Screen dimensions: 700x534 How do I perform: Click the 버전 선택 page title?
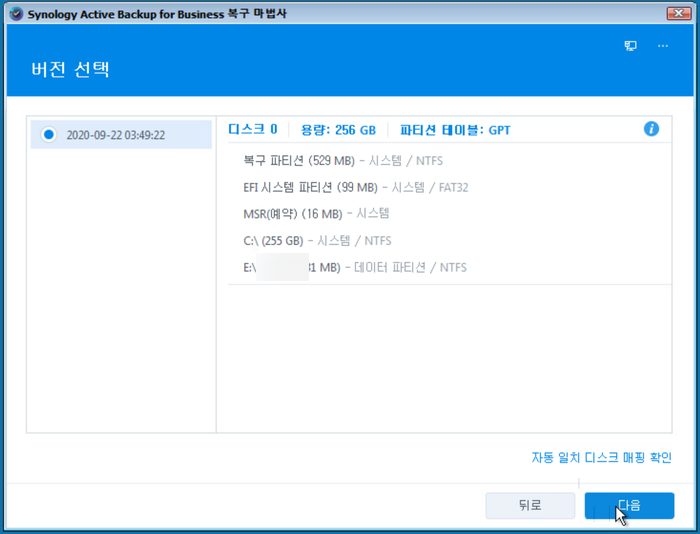click(x=70, y=69)
